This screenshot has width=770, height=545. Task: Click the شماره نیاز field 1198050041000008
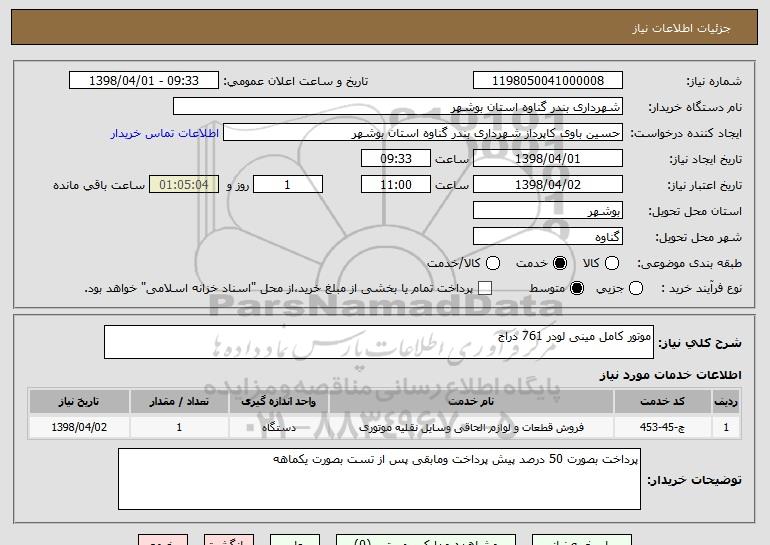pos(548,81)
